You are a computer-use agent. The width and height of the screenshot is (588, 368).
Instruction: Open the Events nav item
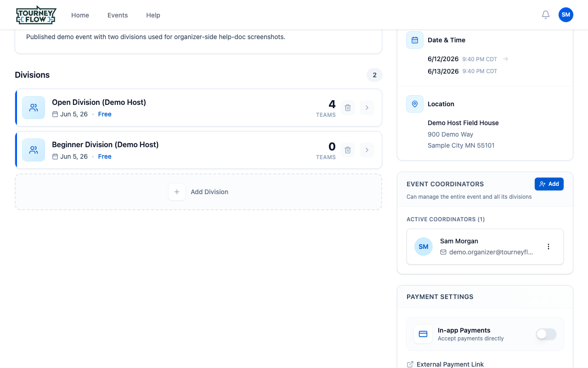click(118, 15)
